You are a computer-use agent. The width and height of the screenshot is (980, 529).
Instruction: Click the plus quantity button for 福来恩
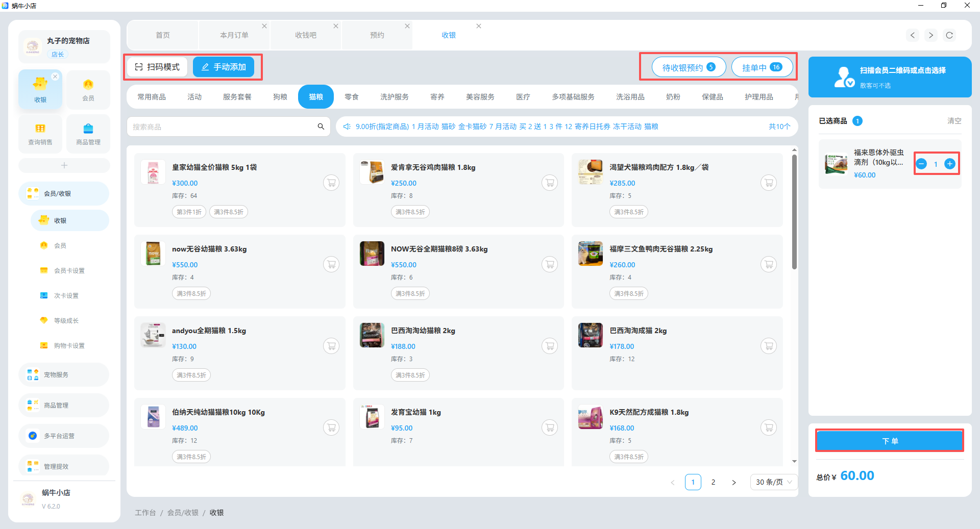(x=949, y=164)
